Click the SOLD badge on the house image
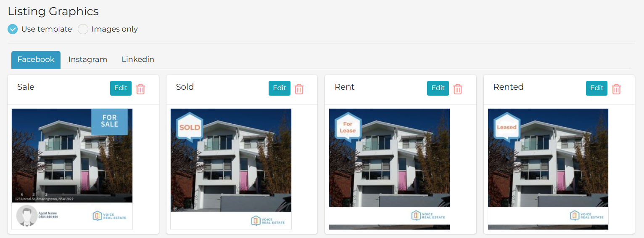Screen dimensions: 644x238 coord(190,127)
